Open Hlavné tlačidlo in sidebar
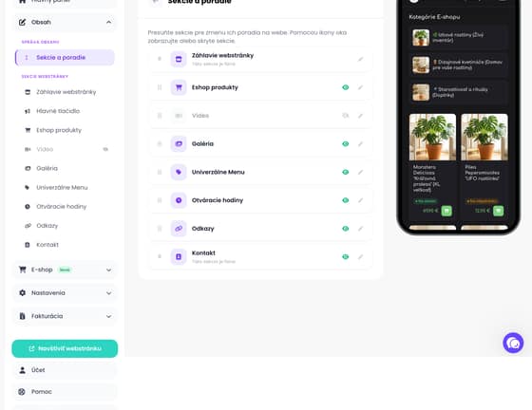The height and width of the screenshot is (410, 532). tap(58, 111)
